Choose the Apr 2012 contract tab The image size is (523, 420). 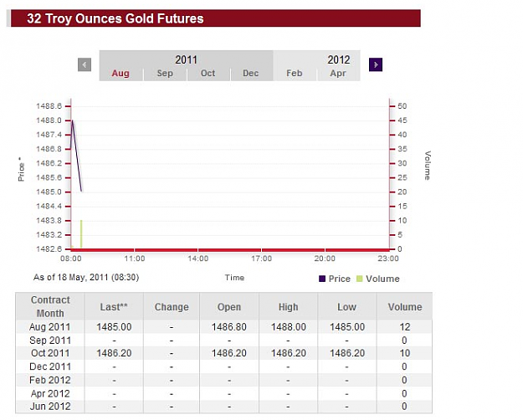(x=338, y=73)
